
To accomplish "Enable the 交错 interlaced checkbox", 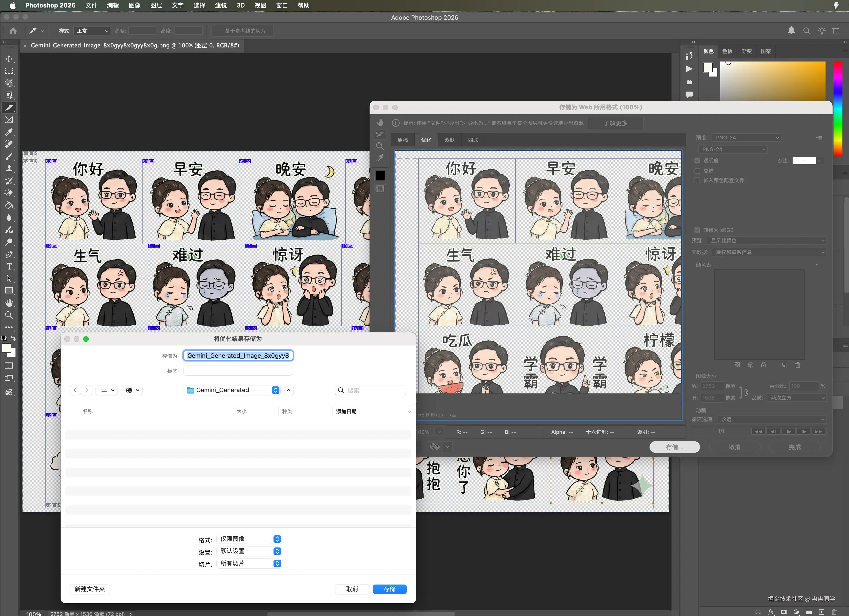I will point(697,171).
